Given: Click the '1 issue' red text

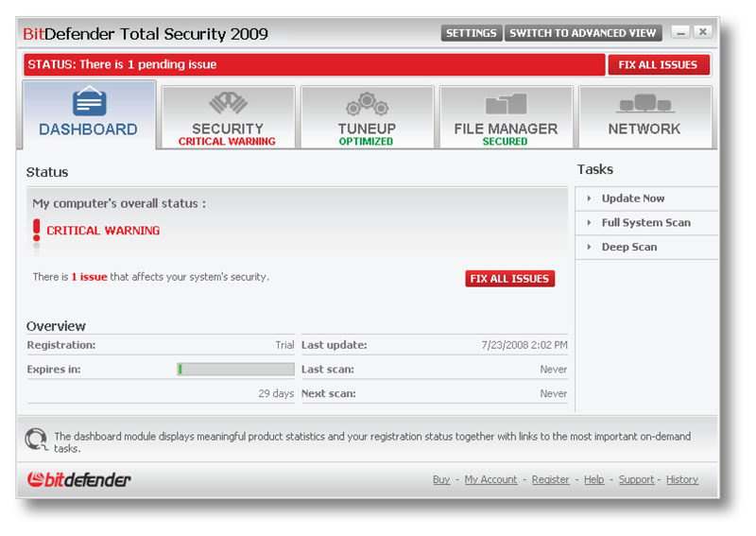Looking at the screenshot, I should [89, 277].
